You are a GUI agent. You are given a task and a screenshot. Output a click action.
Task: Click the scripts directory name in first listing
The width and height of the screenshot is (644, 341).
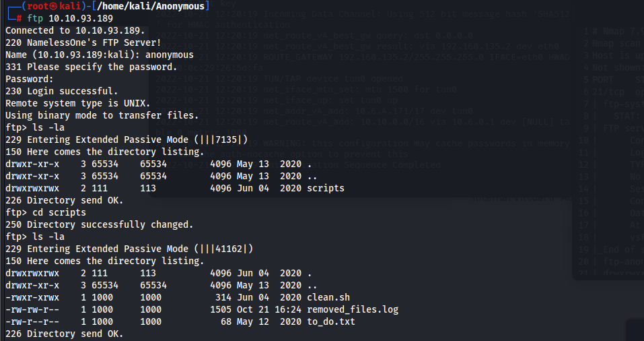[x=326, y=188]
